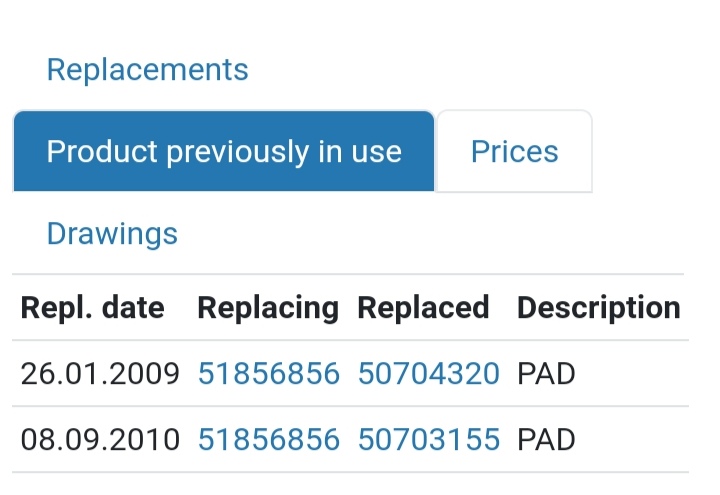The height and width of the screenshot is (495, 720).
Task: Open replacing part 51856856 in 08.09.2010 row
Action: pos(269,439)
